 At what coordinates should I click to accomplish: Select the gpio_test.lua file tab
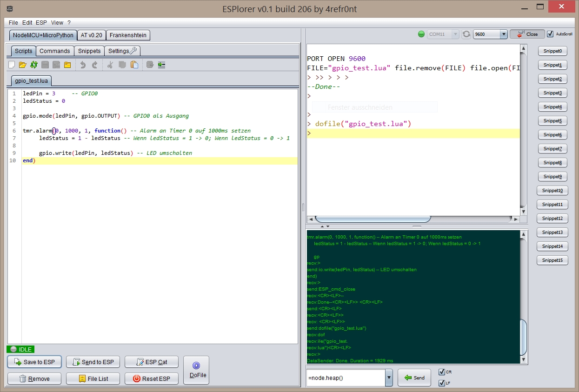click(32, 81)
